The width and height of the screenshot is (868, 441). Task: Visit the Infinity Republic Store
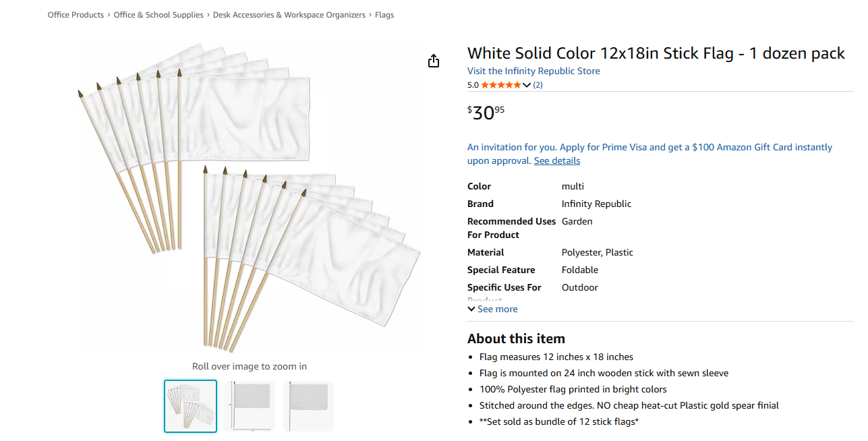click(x=533, y=71)
